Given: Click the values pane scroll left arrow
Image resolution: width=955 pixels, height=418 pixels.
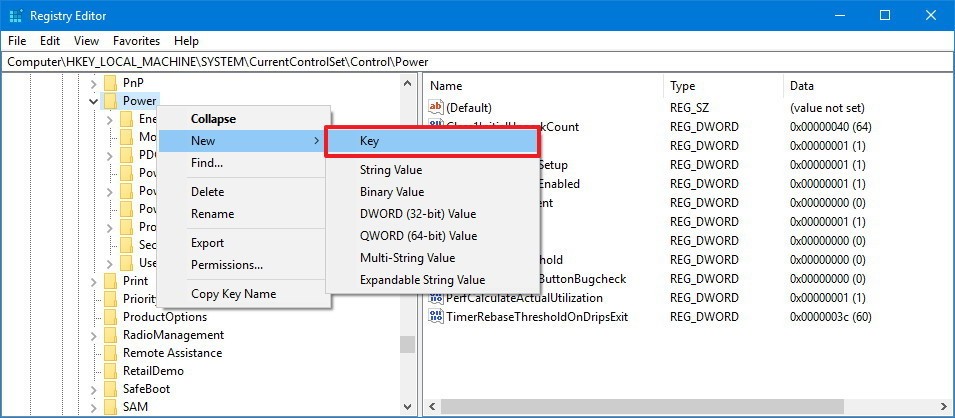Looking at the screenshot, I should coord(432,406).
